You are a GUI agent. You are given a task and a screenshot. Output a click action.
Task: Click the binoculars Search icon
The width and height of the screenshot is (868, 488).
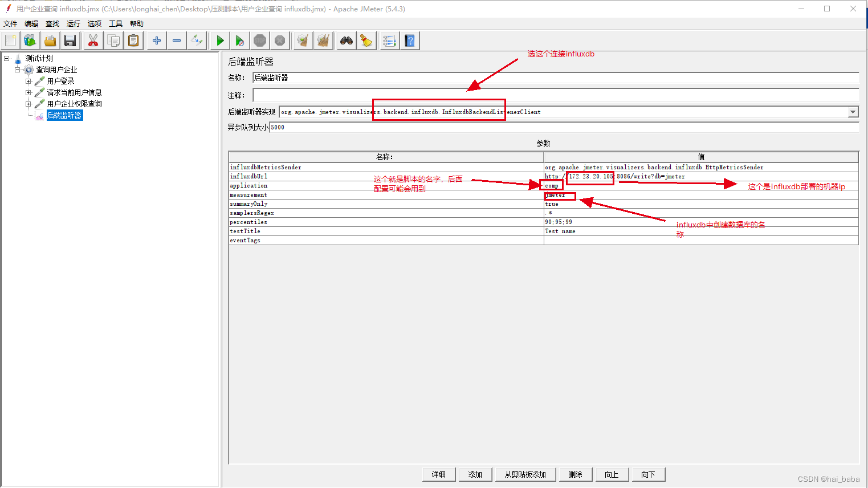[347, 40]
